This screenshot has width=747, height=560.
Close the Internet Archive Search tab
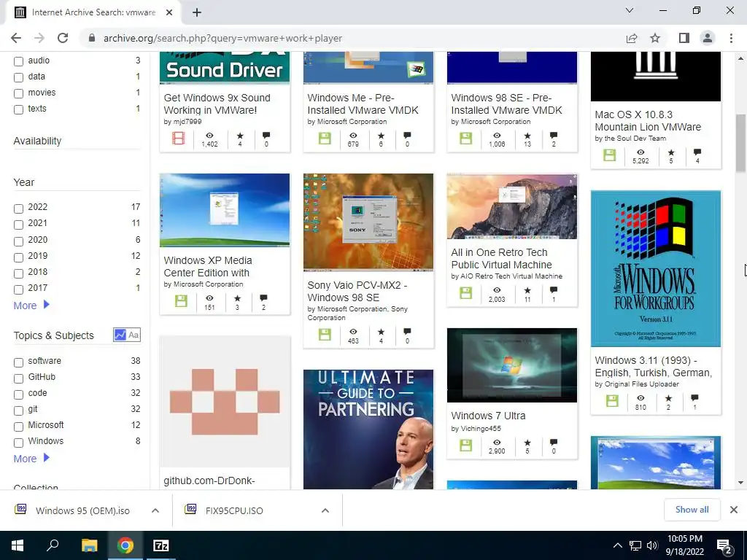coord(169,12)
